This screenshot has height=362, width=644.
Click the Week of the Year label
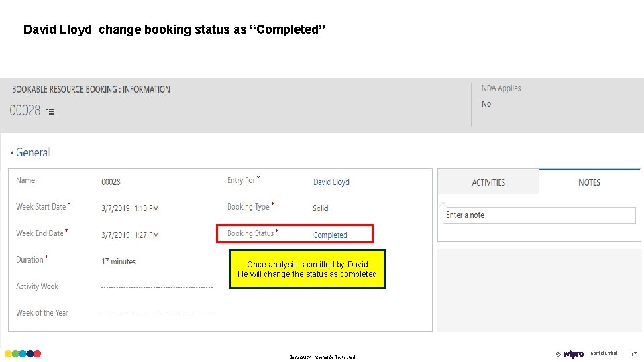click(x=42, y=313)
